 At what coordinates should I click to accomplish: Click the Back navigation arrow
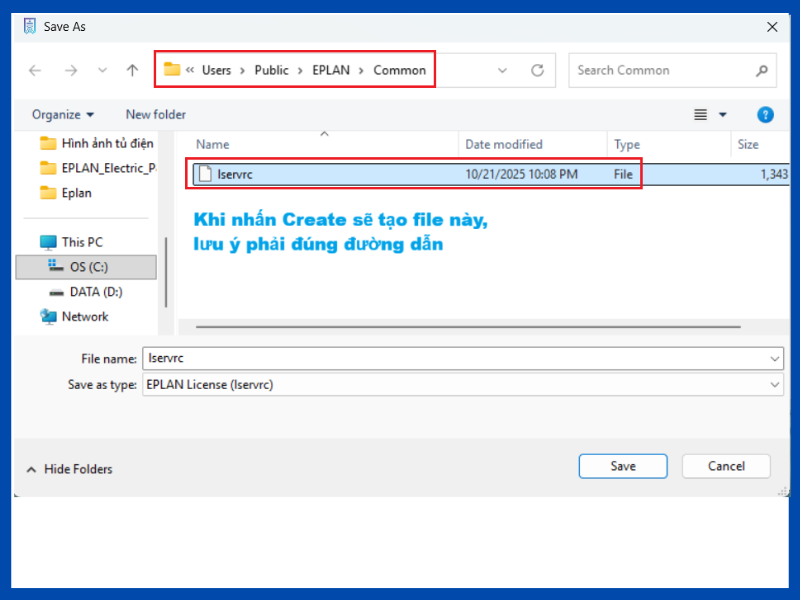point(35,70)
